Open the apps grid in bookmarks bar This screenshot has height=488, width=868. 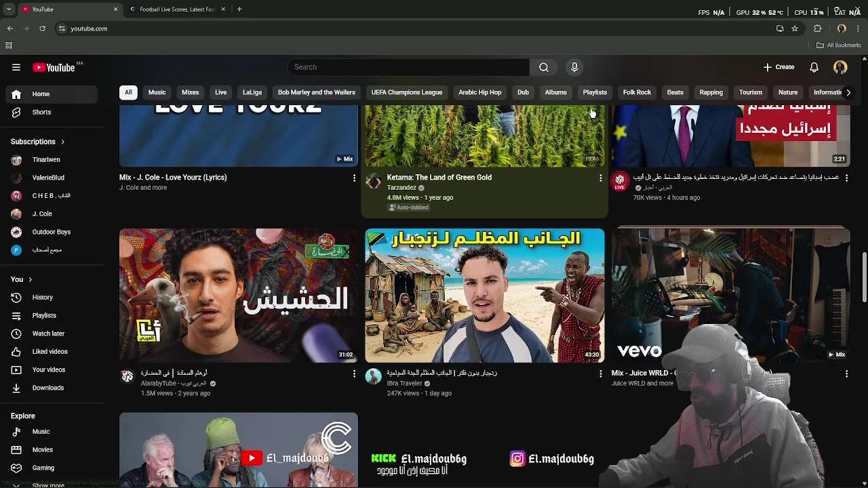pos(9,45)
